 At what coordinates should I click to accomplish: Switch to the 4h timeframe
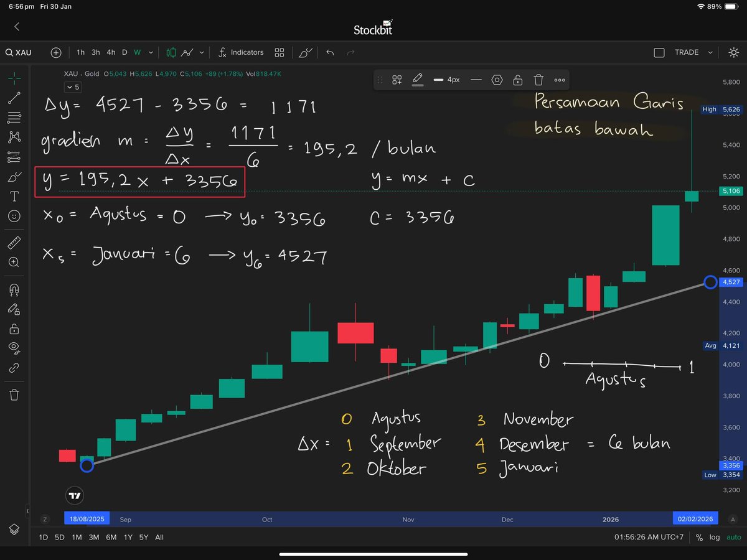tap(110, 52)
